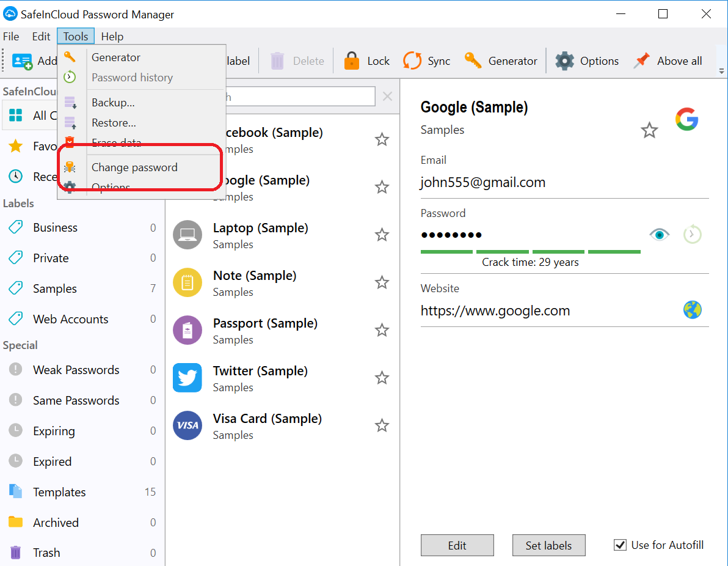Image resolution: width=728 pixels, height=566 pixels.
Task: Click the Sync toolbar icon
Action: (412, 61)
